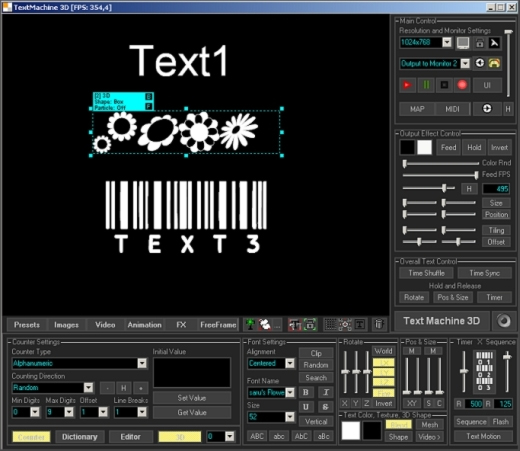Screen dimensions: 520x451
Task: Toggle the yellow Blend button
Action: (399, 425)
